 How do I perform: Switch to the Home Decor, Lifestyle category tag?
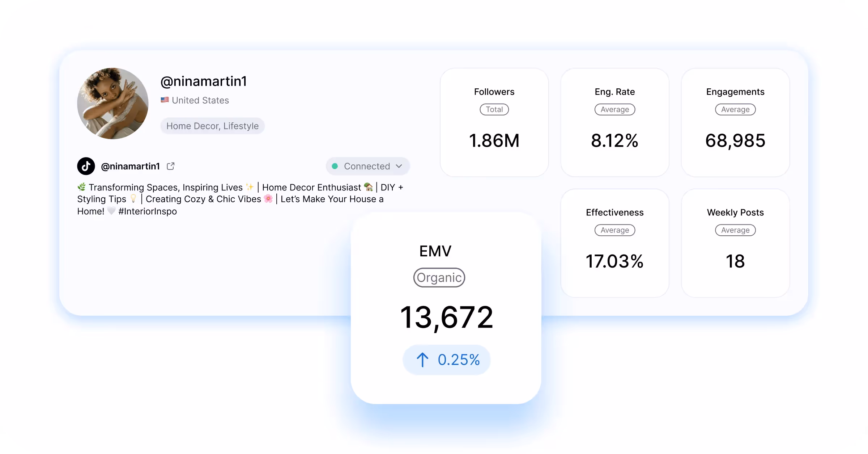212,126
